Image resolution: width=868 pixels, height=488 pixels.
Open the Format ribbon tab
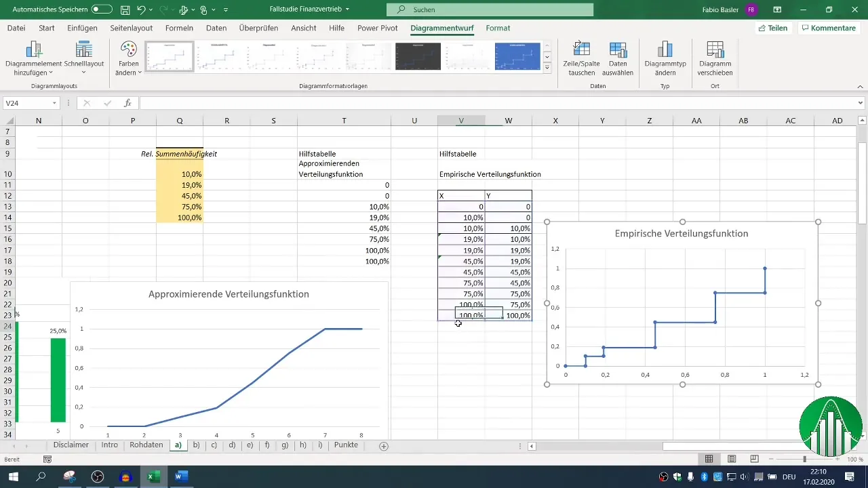click(498, 28)
